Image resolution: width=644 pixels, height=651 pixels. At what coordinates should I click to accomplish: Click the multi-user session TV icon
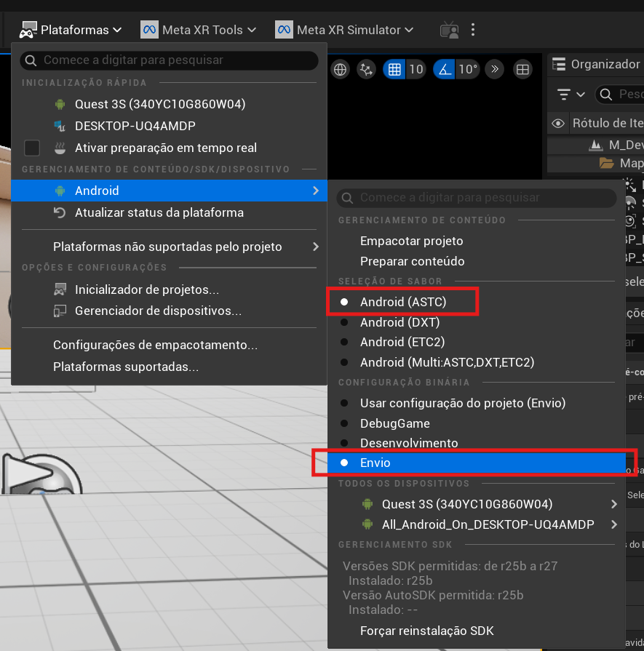point(449,30)
